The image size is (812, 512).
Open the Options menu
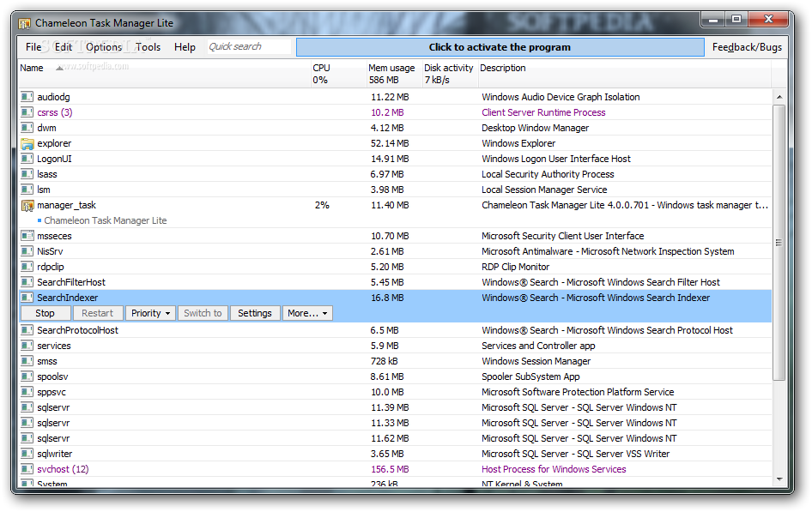tap(104, 47)
